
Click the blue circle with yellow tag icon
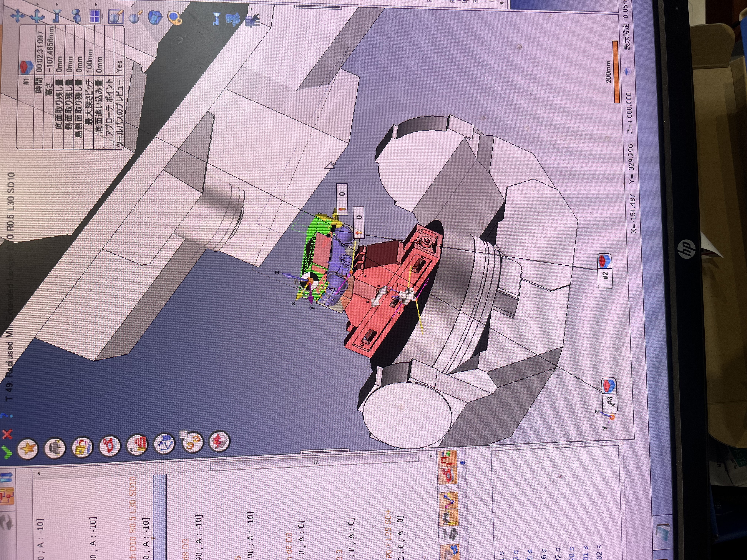[175, 18]
